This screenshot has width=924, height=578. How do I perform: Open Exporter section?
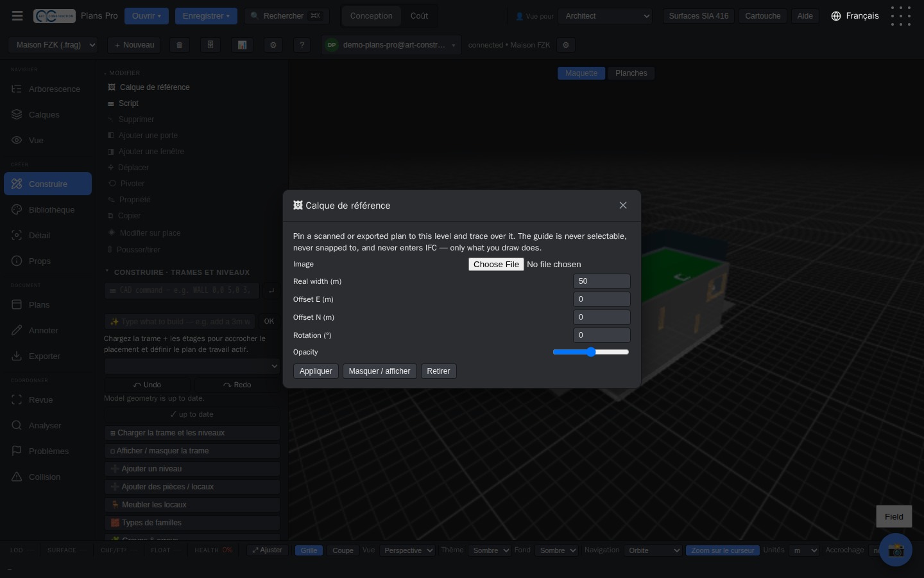click(x=47, y=356)
